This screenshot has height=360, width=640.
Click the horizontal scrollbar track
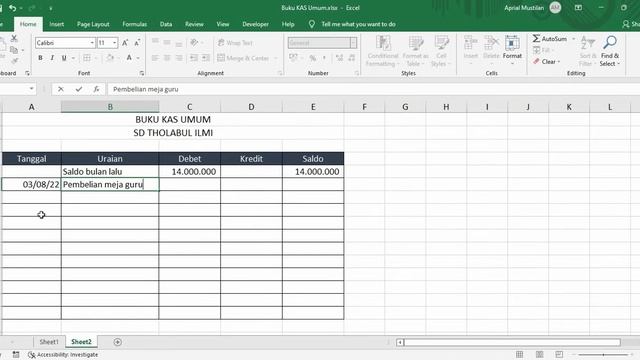[512, 342]
